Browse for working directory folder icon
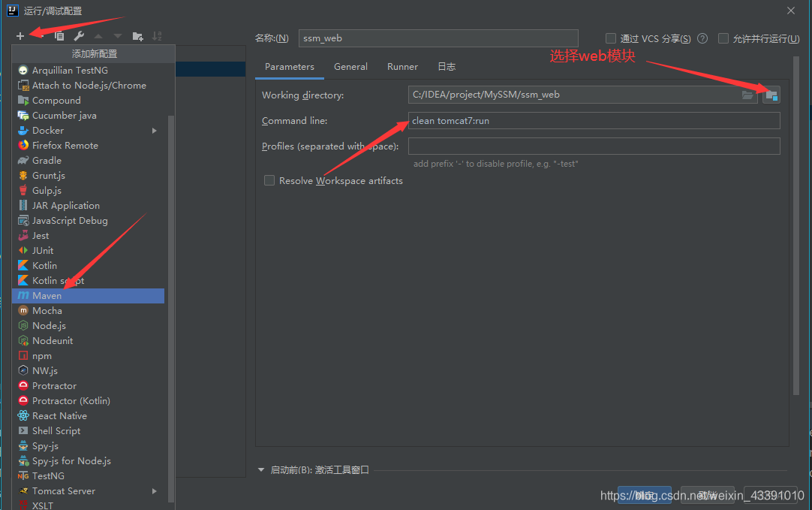This screenshot has height=510, width=812. 747,95
